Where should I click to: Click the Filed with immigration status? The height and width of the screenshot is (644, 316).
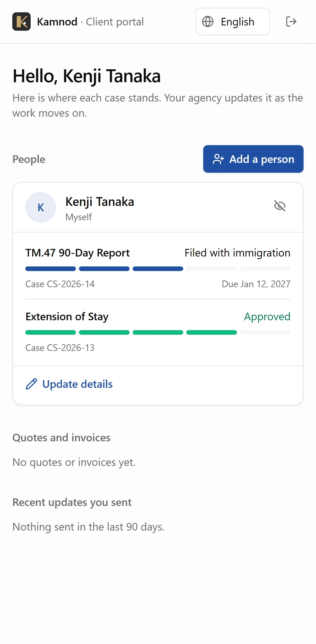(237, 253)
